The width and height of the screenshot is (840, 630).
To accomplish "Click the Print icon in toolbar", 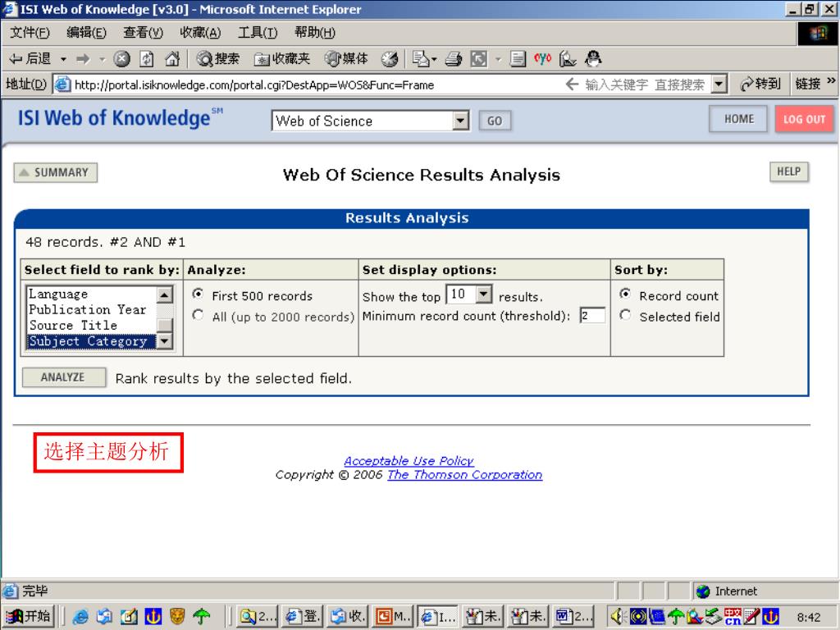I will pos(453,58).
